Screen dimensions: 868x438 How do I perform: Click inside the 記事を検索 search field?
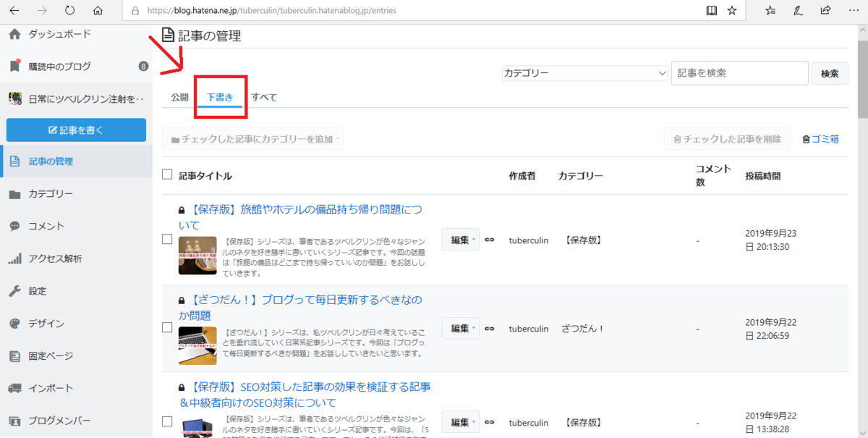pyautogui.click(x=739, y=72)
